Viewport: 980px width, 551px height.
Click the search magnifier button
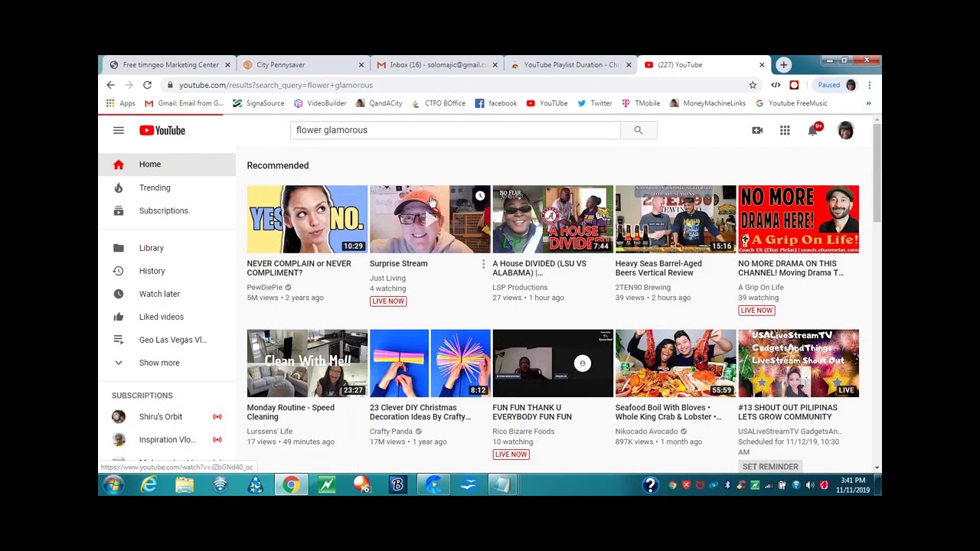point(639,130)
